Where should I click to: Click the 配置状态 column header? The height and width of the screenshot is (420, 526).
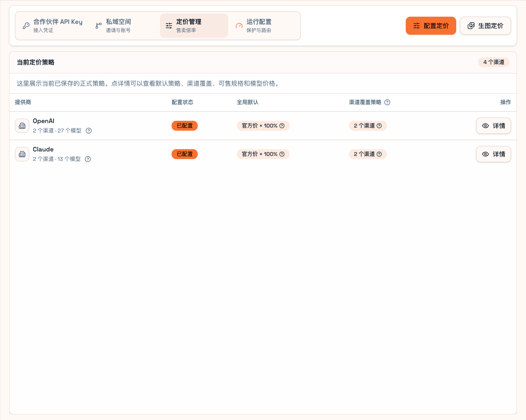tap(182, 102)
